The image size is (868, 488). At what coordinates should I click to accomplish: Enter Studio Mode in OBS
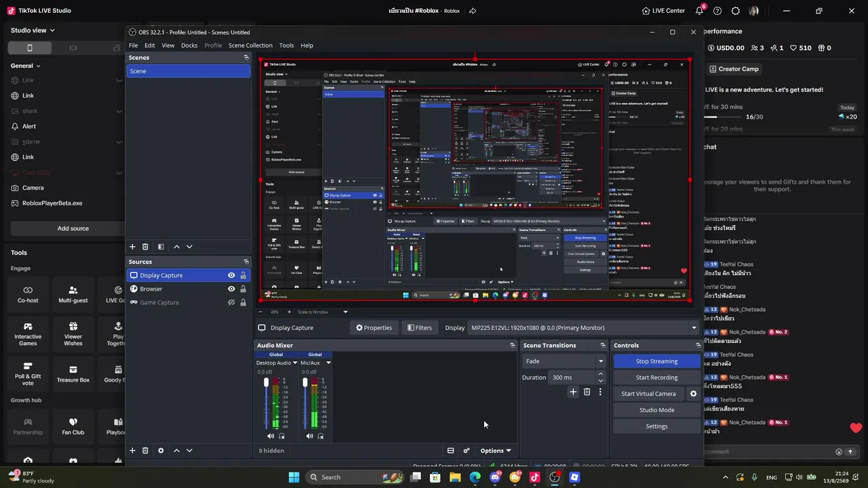[x=656, y=410]
